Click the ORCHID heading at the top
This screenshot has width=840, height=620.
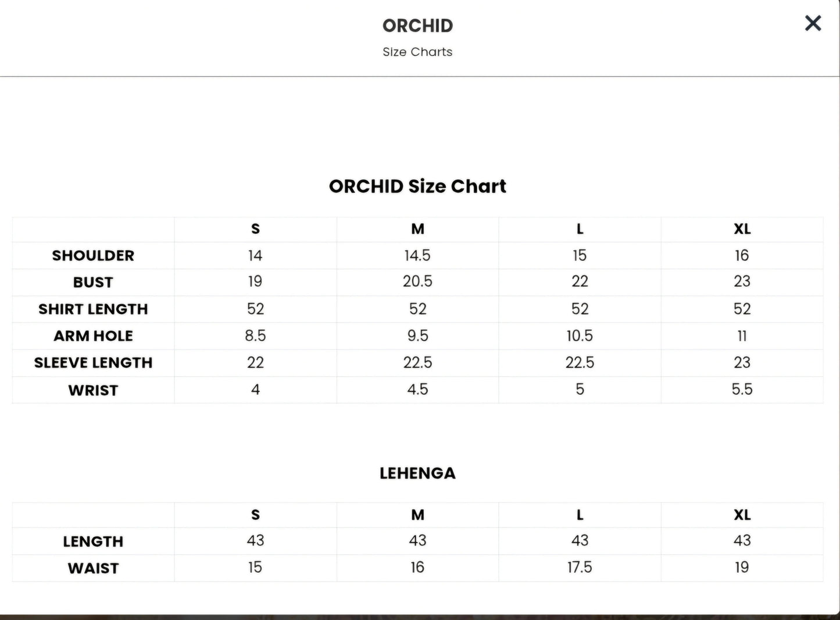(x=417, y=26)
